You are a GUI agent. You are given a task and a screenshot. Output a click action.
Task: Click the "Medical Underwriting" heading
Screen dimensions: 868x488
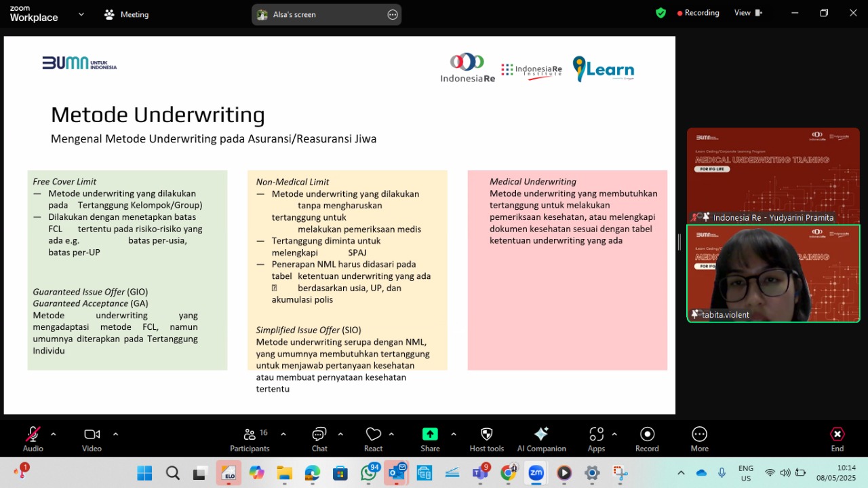pyautogui.click(x=533, y=181)
